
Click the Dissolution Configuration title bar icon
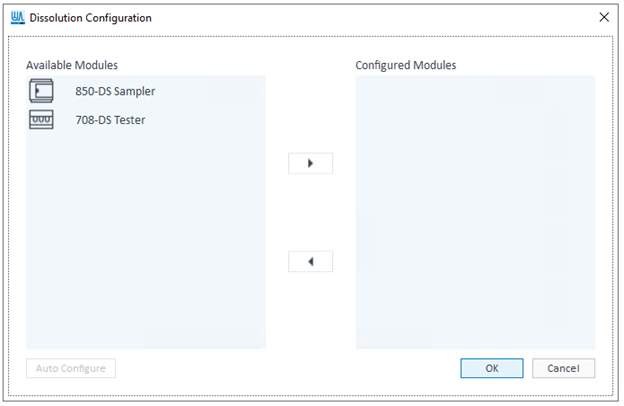coord(17,17)
